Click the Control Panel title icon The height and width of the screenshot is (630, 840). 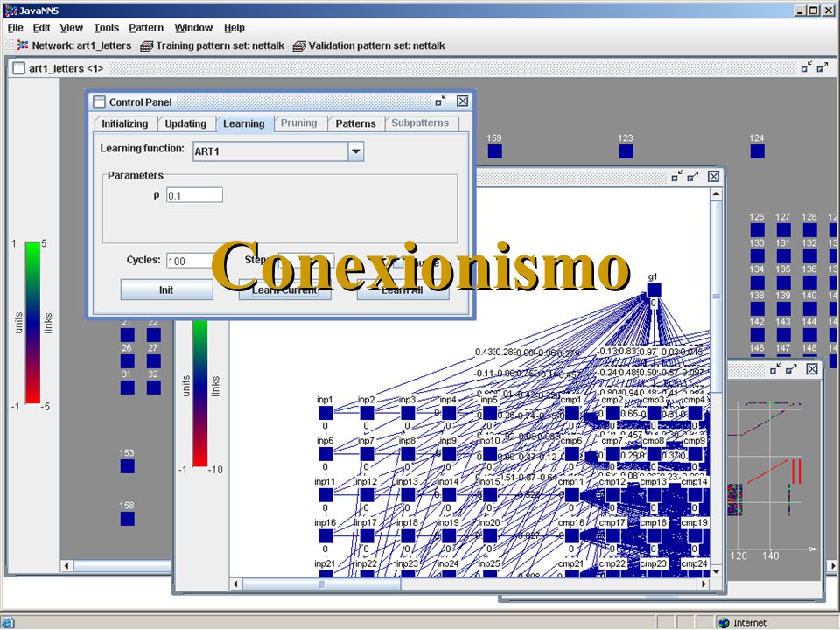99,101
